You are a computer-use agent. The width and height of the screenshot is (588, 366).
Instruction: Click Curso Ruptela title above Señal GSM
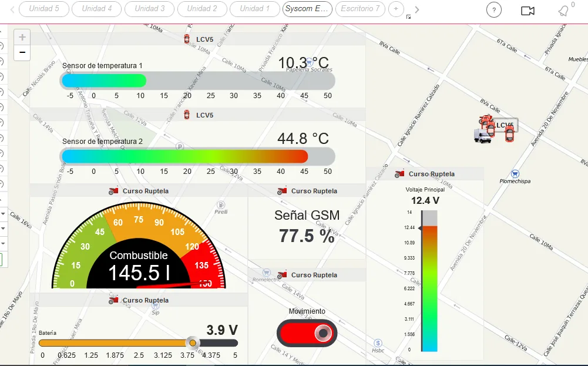pyautogui.click(x=314, y=191)
